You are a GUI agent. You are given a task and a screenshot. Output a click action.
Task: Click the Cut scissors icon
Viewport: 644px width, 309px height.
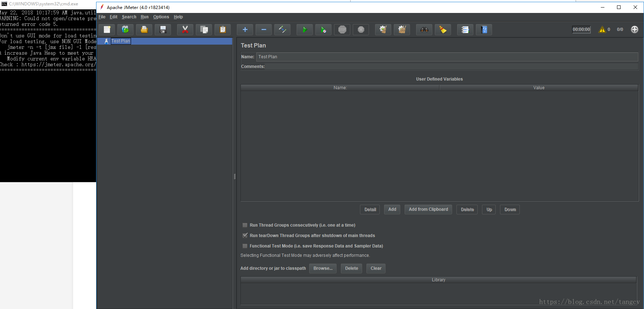tap(185, 29)
